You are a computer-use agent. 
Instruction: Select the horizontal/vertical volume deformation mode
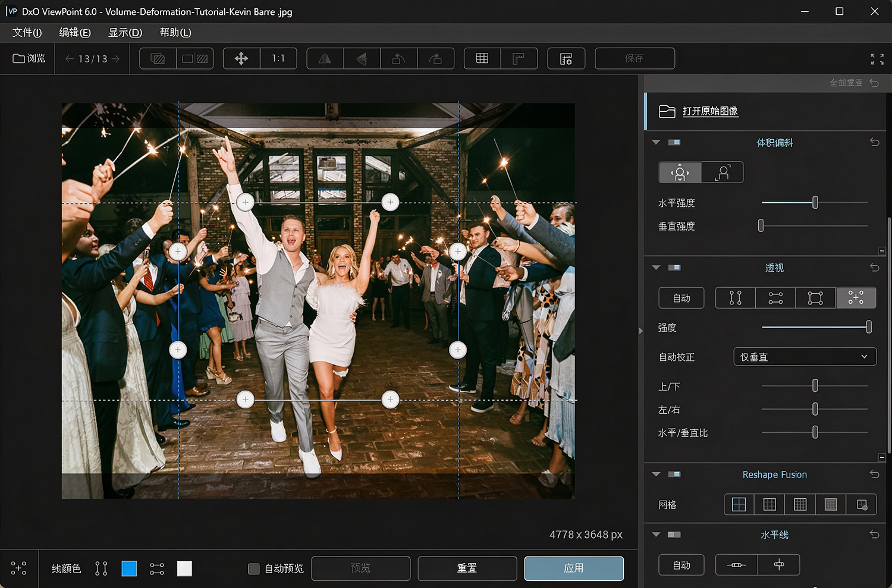click(x=680, y=172)
